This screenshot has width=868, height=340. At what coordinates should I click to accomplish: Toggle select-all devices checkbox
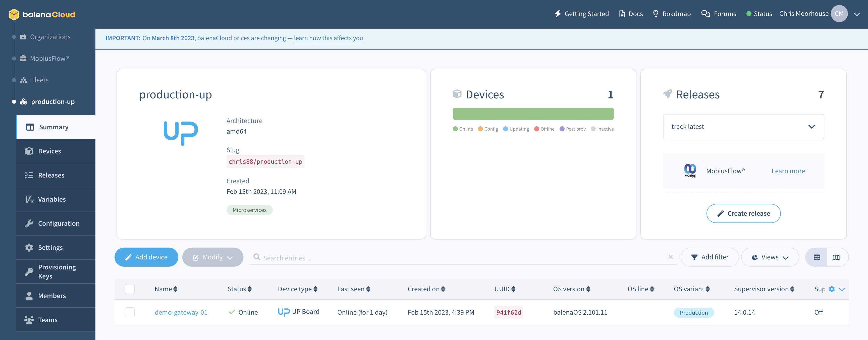(x=129, y=289)
